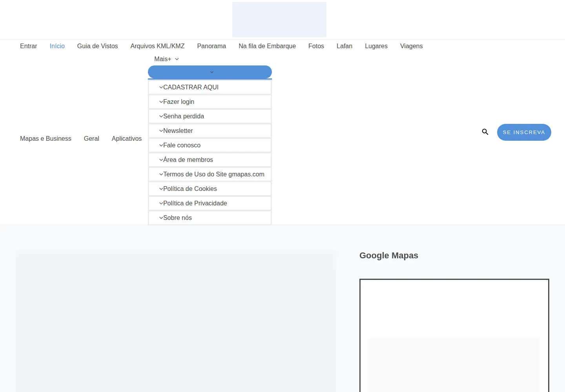Click the Mais+ menu label
This screenshot has width=565, height=392.
162,59
